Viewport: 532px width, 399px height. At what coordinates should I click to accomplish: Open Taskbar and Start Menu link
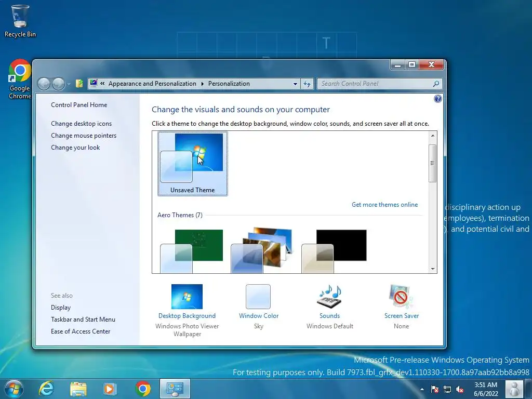pyautogui.click(x=83, y=320)
